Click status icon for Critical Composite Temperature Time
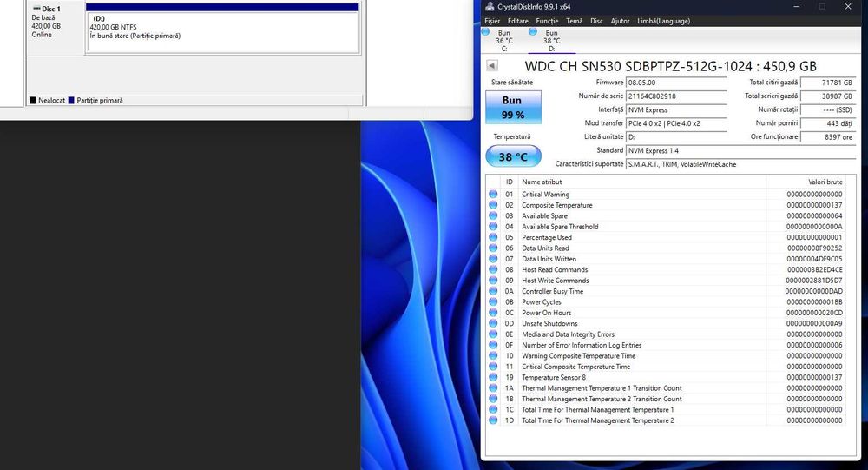868x470 pixels. (x=493, y=367)
